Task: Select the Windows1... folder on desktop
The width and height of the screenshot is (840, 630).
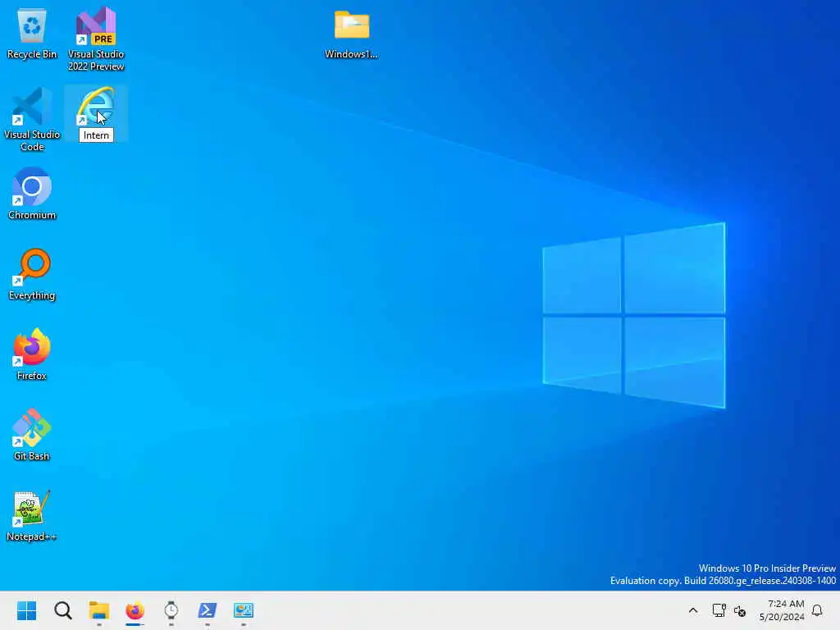Action: pos(351,34)
